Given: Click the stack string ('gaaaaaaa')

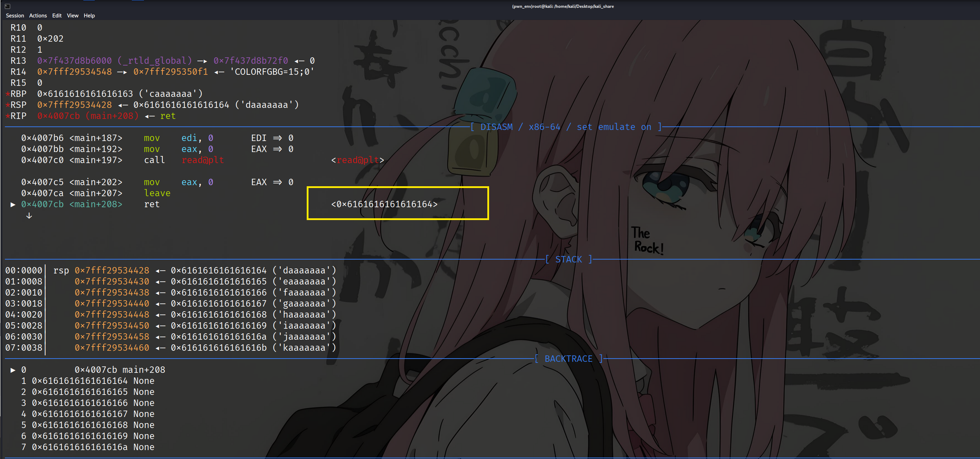Looking at the screenshot, I should (304, 303).
